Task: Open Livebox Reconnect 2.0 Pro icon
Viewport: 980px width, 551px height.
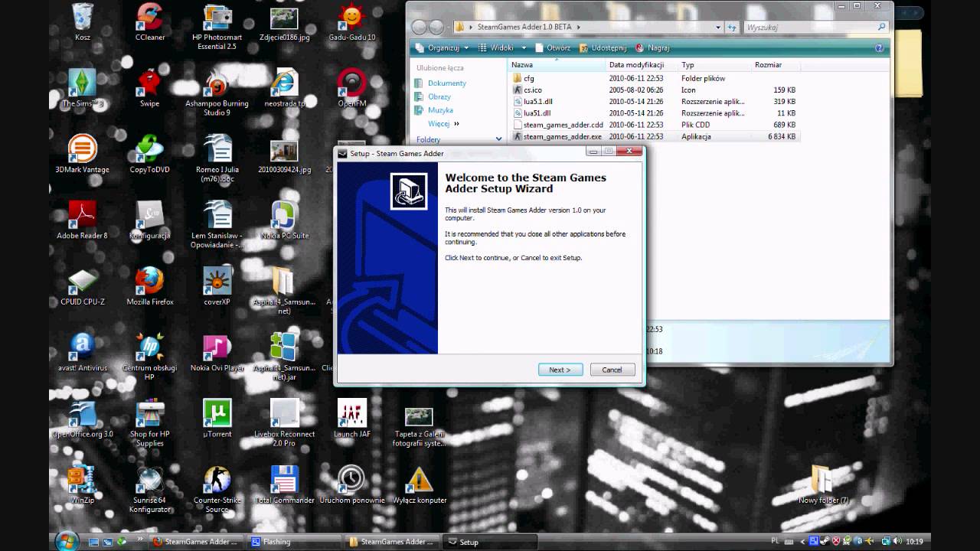Action: coord(284,422)
